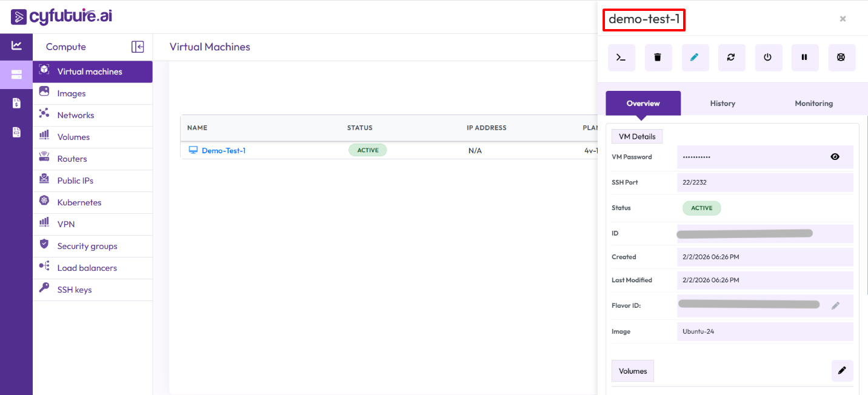Screen dimensions: 868x395
Task: Edit the Flavor ID with pencil icon
Action: [835, 306]
